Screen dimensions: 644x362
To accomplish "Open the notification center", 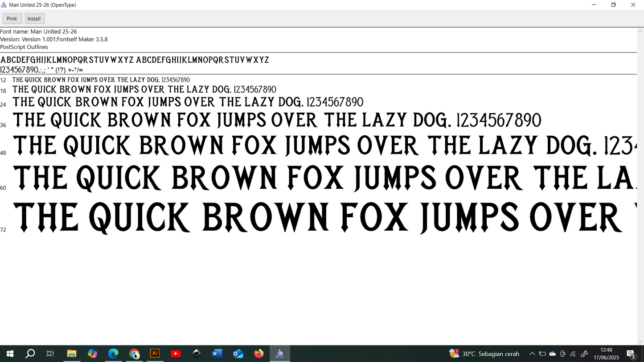I will 631,354.
